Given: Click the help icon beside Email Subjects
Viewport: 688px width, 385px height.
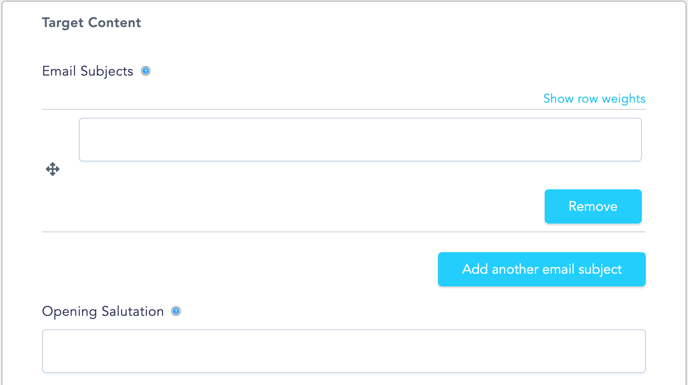Looking at the screenshot, I should (x=146, y=71).
